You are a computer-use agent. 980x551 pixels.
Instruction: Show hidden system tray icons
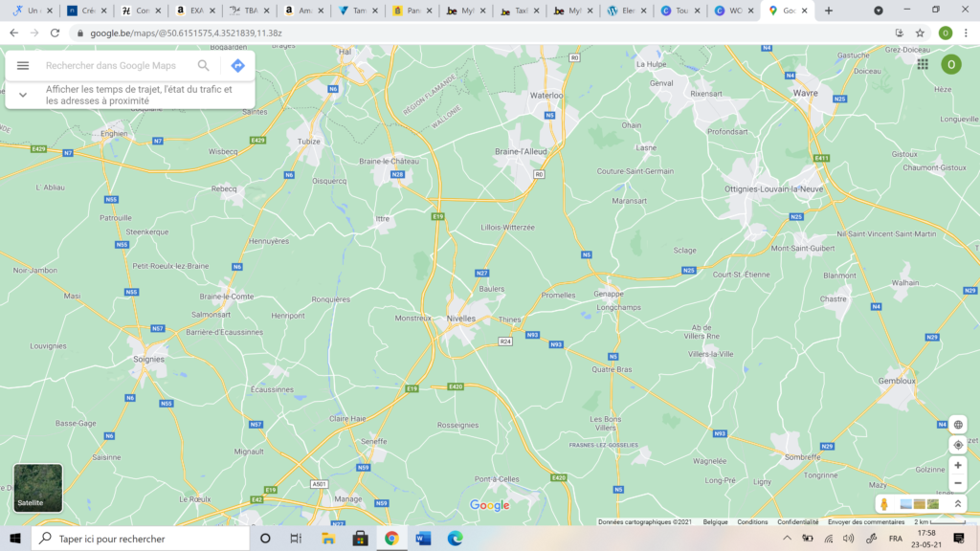click(x=787, y=539)
